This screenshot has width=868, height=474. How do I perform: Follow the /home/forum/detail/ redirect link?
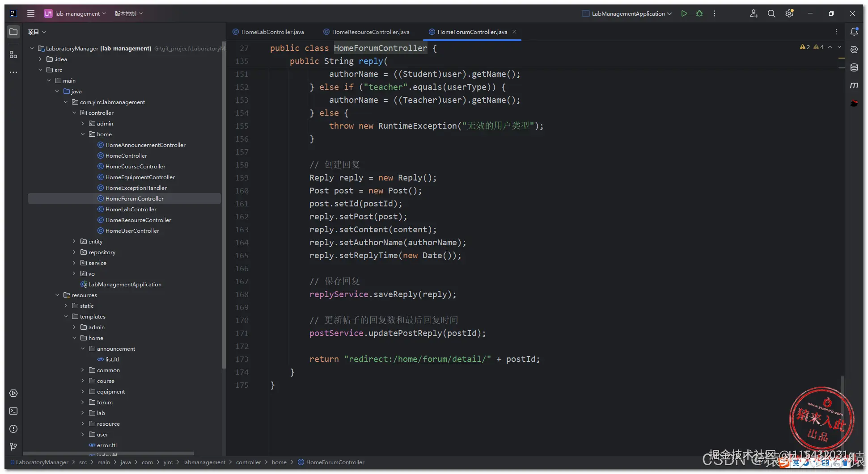click(x=440, y=359)
